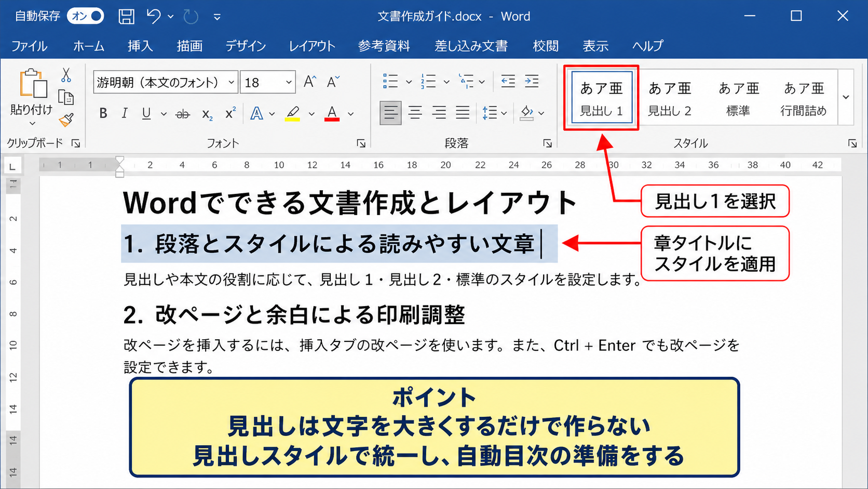This screenshot has width=868, height=489.
Task: Click the Cut scissors icon
Action: (x=66, y=75)
